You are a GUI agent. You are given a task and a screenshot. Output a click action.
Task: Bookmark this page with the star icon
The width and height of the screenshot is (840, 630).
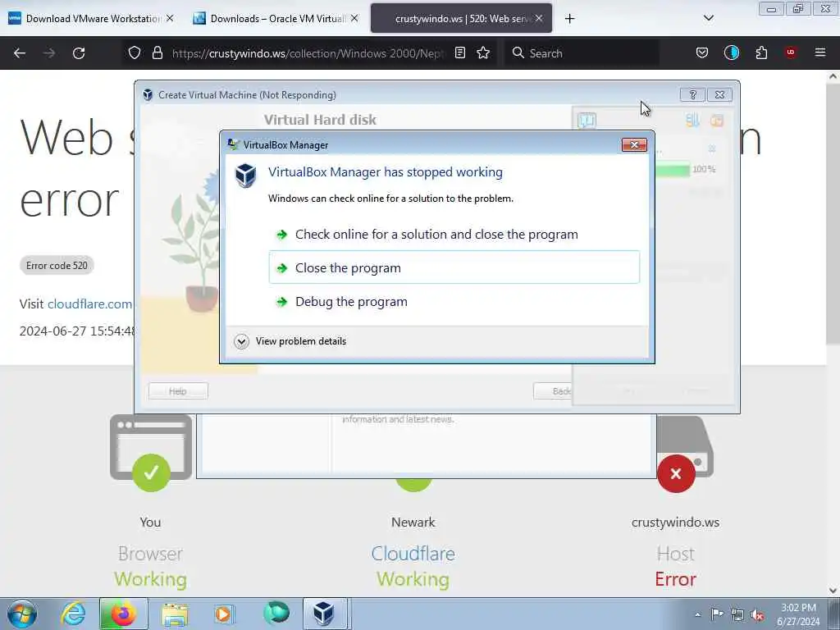coord(483,52)
